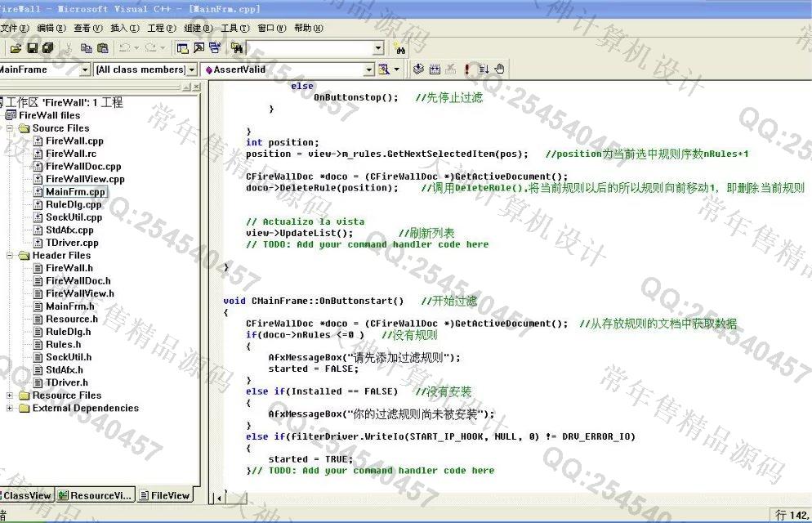Screen dimensions: 812x523
Task: Open the 帮助 (Help) menu
Action: 309,28
